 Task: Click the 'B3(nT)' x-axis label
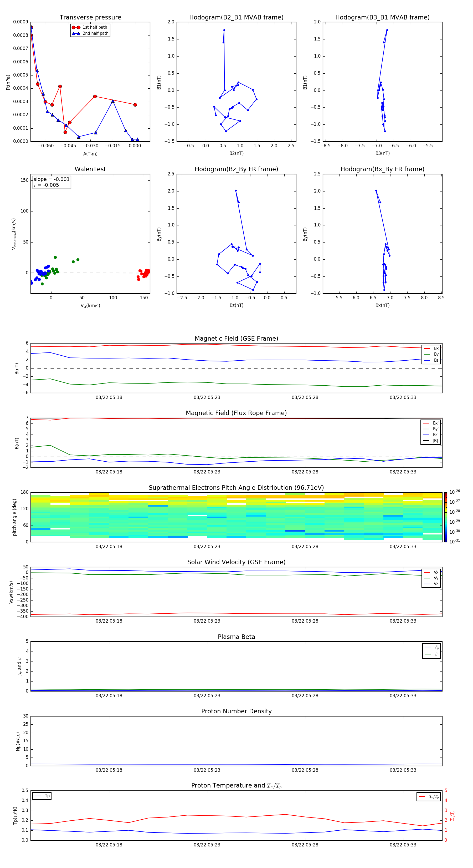pos(382,153)
